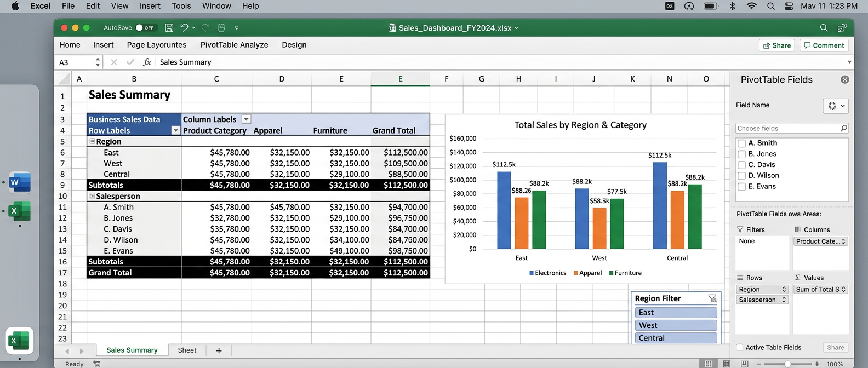
Task: Collapse the Region group in pivot table
Action: [x=93, y=141]
